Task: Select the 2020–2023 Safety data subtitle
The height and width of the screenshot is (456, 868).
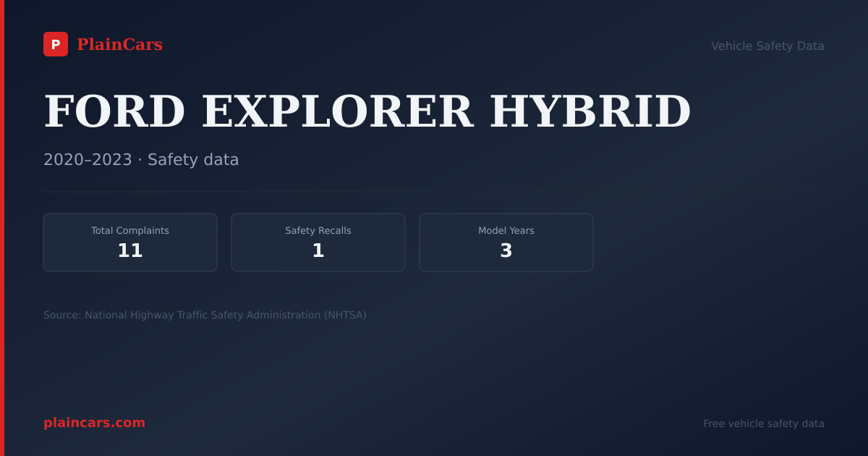Action: [x=141, y=160]
